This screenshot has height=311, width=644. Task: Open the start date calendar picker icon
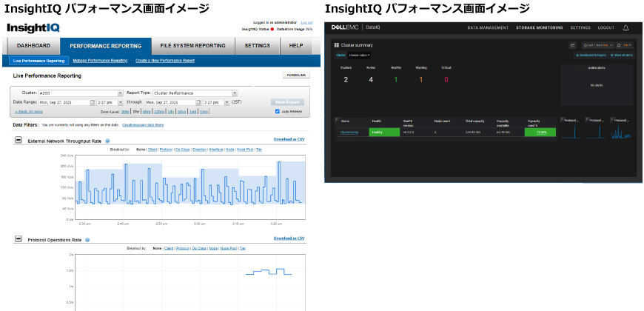(92, 102)
